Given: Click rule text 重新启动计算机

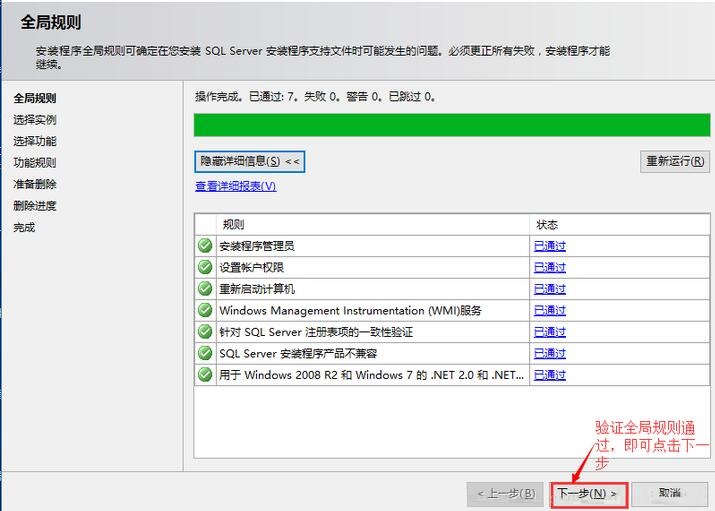Looking at the screenshot, I should (x=257, y=289).
